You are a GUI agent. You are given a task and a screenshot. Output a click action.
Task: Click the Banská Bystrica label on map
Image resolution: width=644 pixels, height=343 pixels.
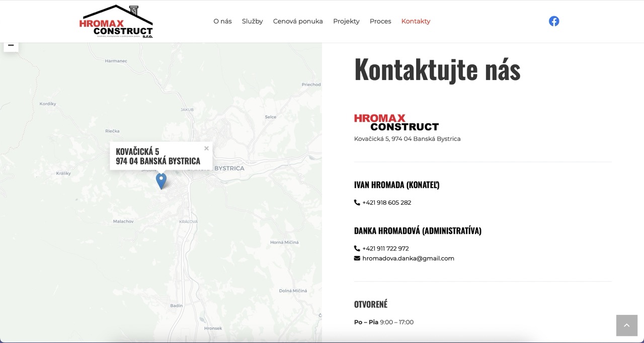pos(229,168)
